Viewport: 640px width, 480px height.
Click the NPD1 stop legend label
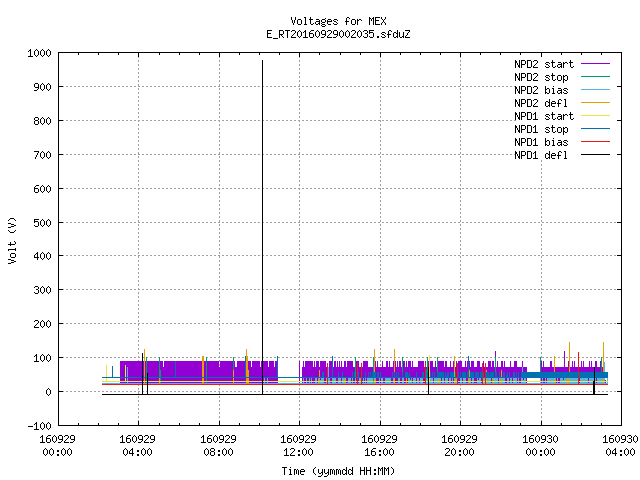click(x=541, y=129)
